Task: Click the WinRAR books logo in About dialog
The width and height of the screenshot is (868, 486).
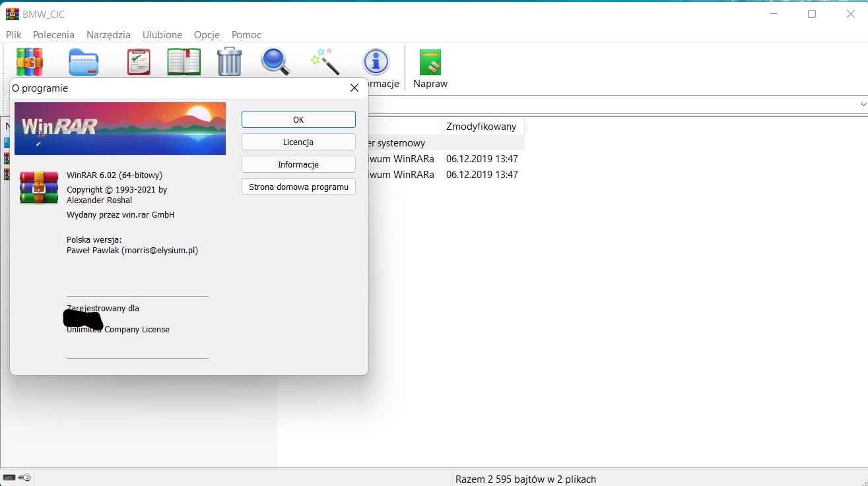Action: tap(39, 187)
